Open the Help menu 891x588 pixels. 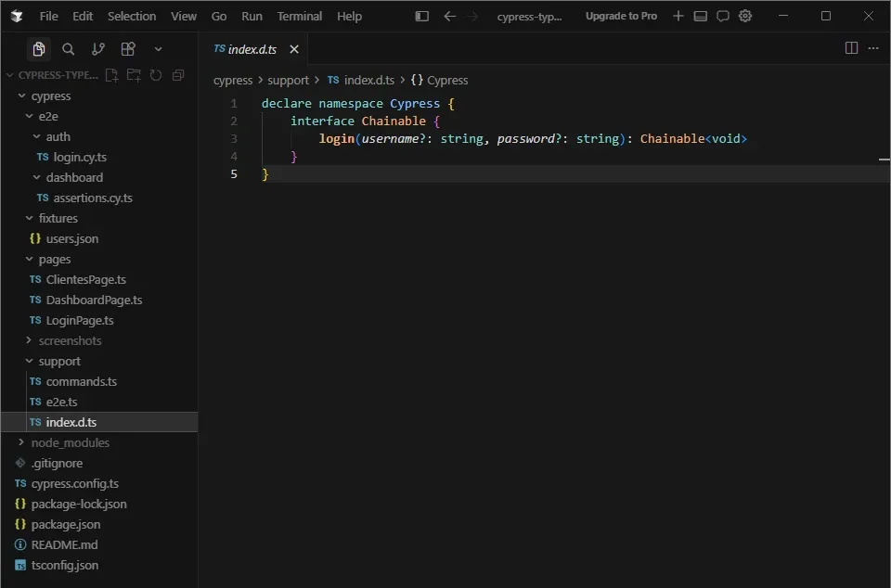[349, 17]
